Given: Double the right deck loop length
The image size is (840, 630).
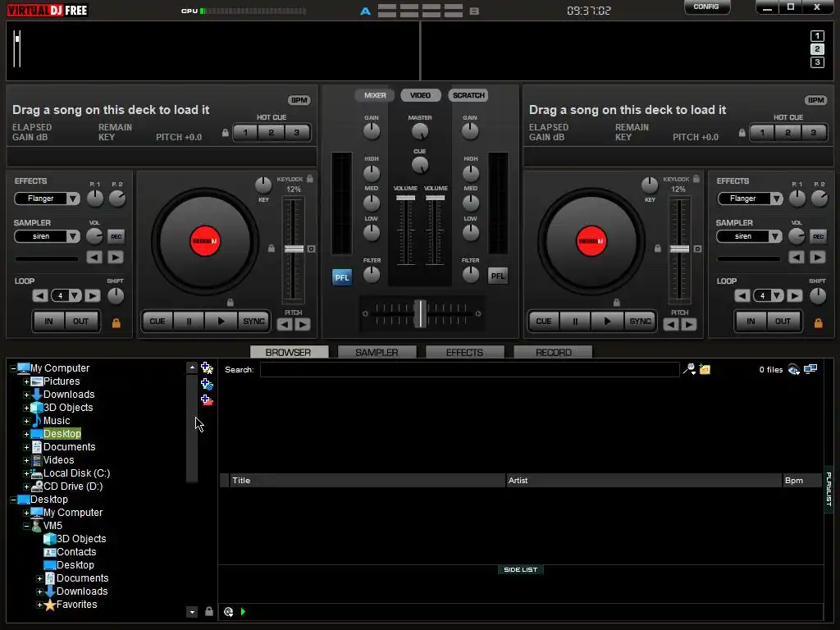Looking at the screenshot, I should point(794,295).
